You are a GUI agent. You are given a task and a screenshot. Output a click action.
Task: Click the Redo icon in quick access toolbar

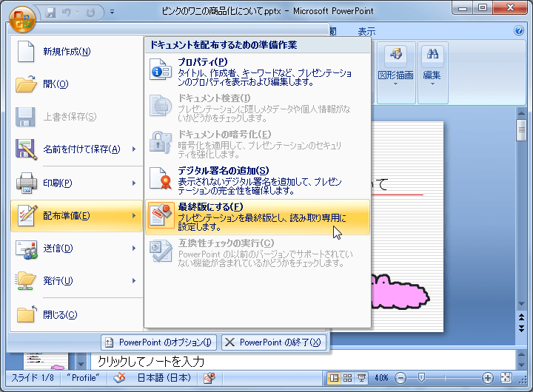click(x=90, y=13)
